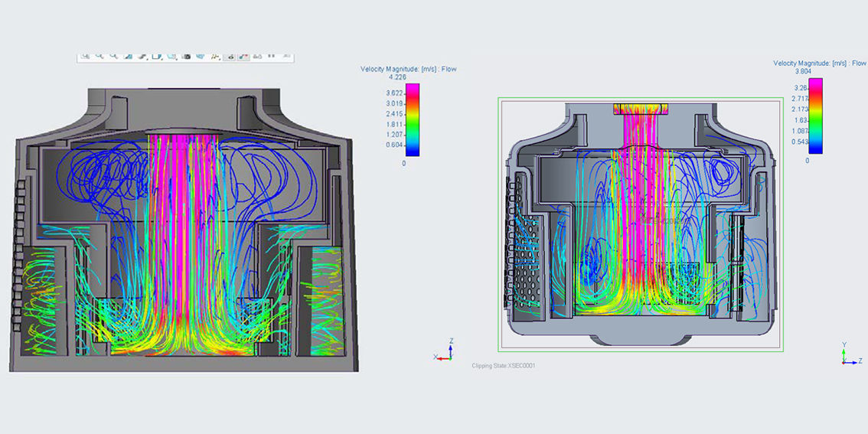Screen dimensions: 868x434
Task: Click the Clipping State:XSEC0001 label
Action: [503, 366]
